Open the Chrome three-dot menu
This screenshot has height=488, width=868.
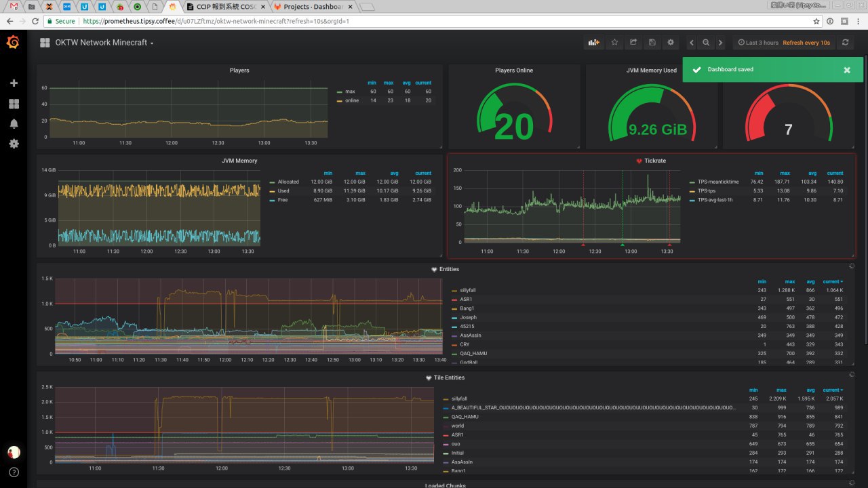coord(859,21)
